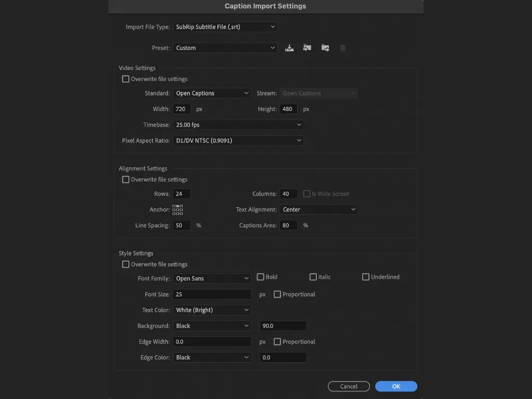Check the Underlined checkbox
This screenshot has width=532, height=399.
coord(365,277)
